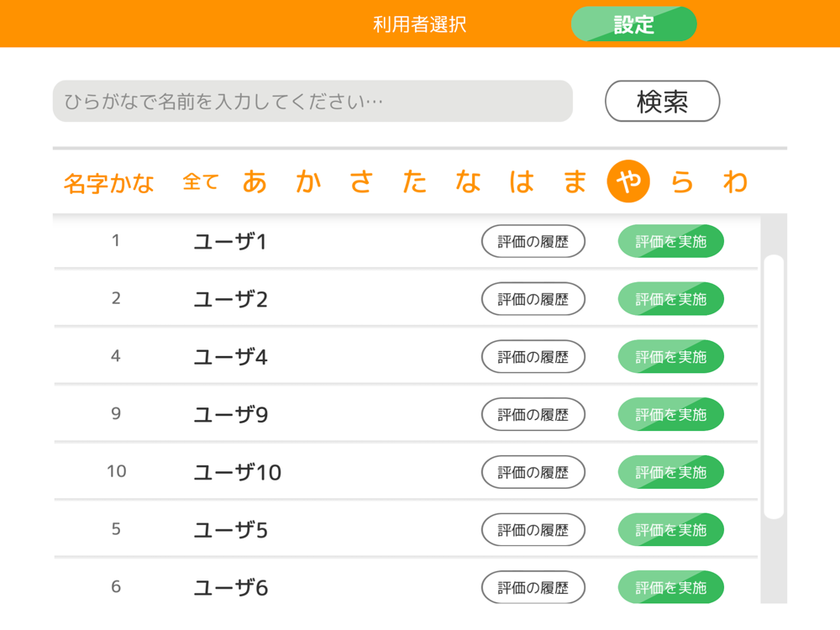Open 評価の履歴 for ユーザ1
Viewport: 840px width, 630px height.
(533, 242)
